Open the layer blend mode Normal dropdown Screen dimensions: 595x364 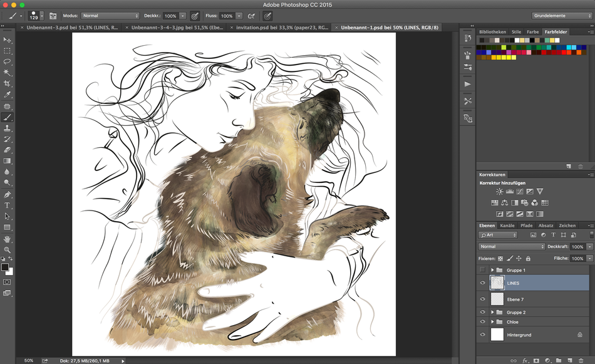click(512, 246)
